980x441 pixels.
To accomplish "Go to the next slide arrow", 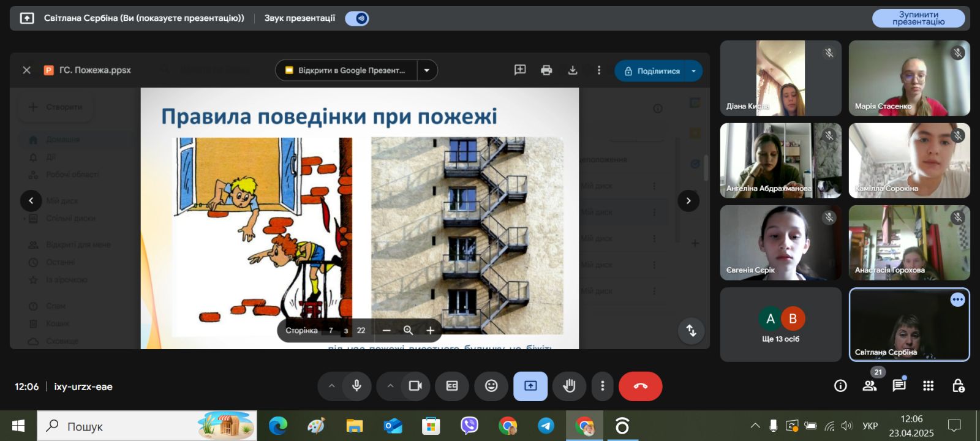I will [688, 200].
